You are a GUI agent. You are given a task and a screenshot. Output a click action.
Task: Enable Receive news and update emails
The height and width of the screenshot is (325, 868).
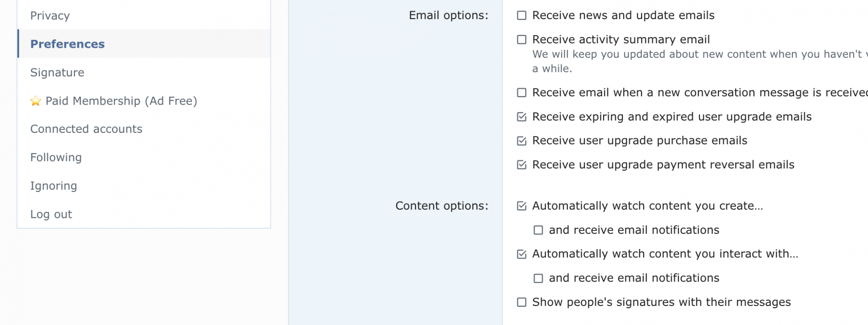pos(522,16)
